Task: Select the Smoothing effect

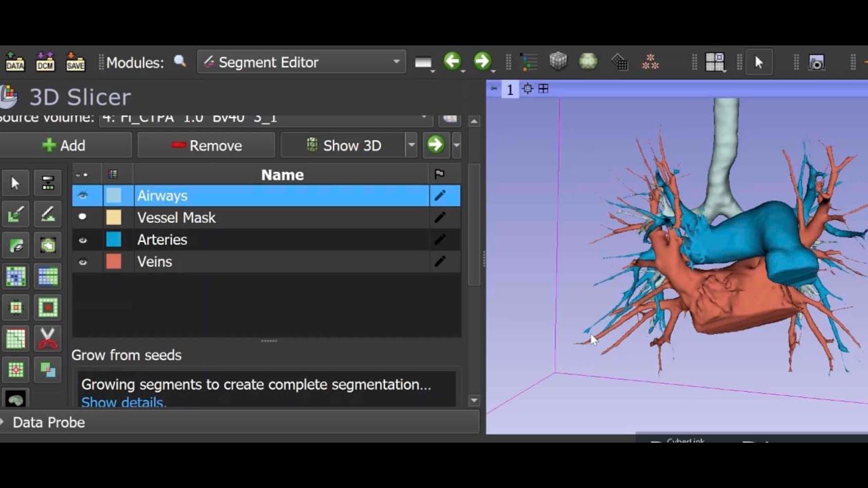Action: [x=16, y=338]
